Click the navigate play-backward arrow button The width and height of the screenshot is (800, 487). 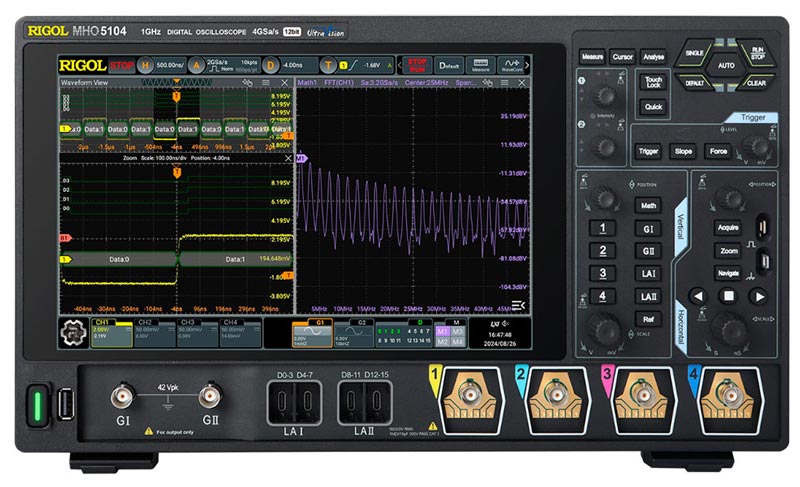[698, 296]
